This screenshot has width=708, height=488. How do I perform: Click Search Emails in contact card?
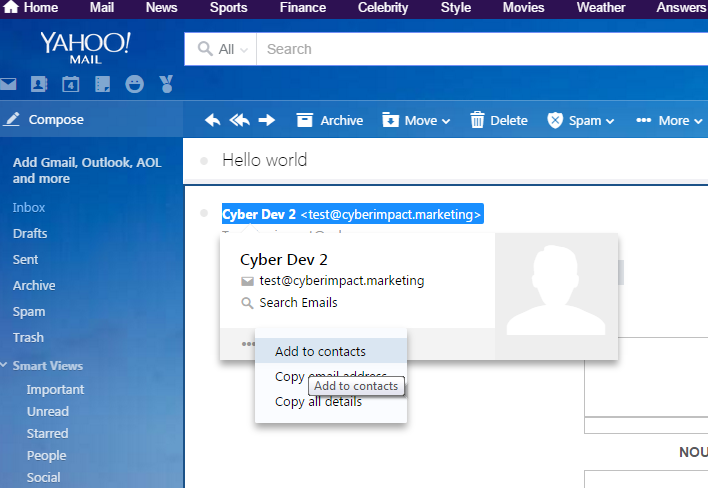pos(298,302)
